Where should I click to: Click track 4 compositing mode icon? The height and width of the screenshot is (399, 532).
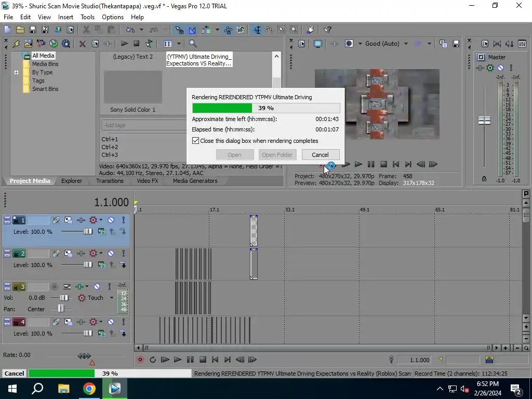pyautogui.click(x=101, y=334)
